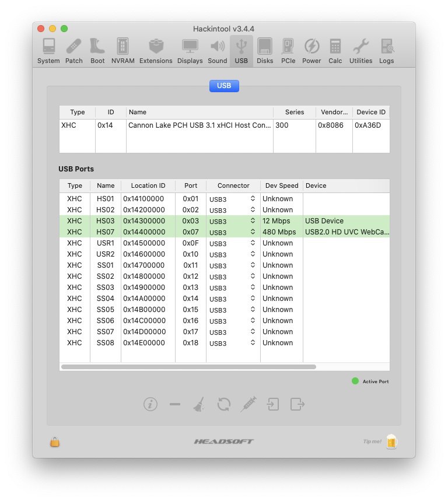The image size is (448, 501).
Task: Click the Tip me! text
Action: (x=372, y=442)
